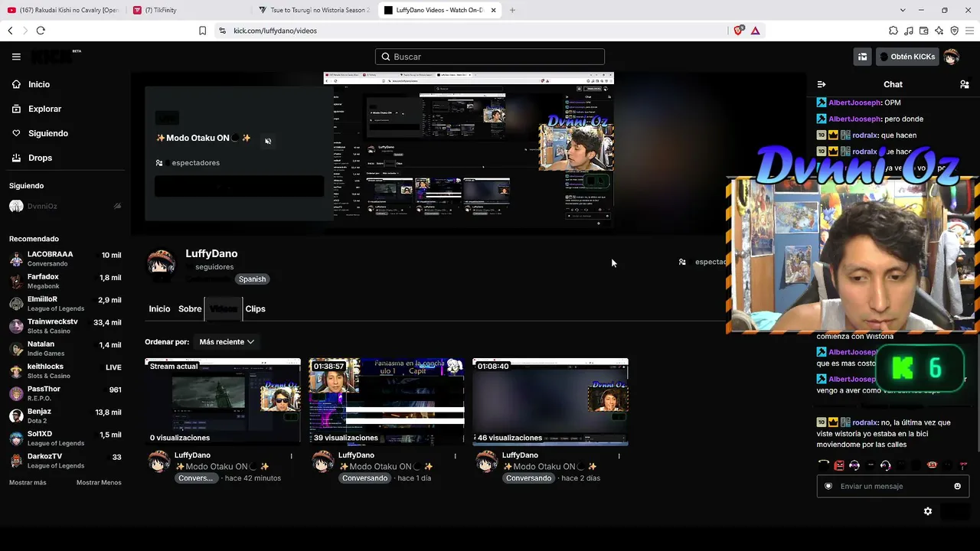Open the SolIXD recommended channel
Screen dimensions: 980x551
point(65,439)
